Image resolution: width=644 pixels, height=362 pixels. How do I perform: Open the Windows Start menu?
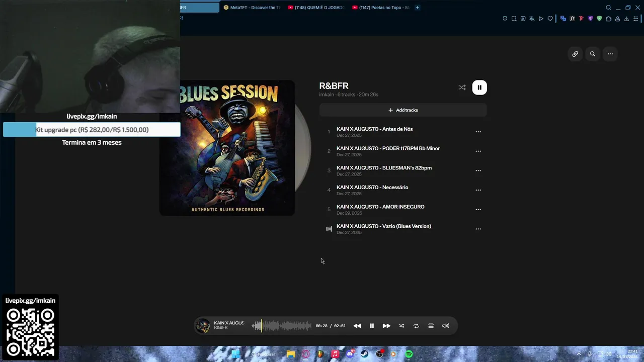tap(235, 354)
